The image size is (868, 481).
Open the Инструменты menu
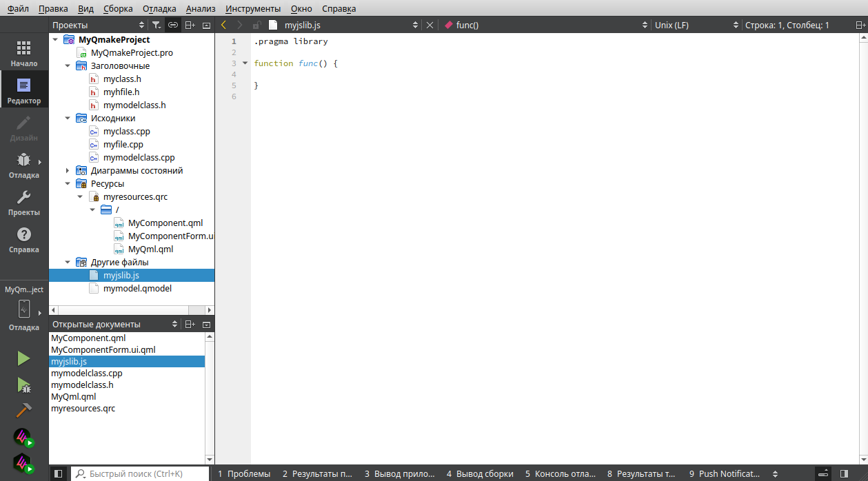(253, 9)
